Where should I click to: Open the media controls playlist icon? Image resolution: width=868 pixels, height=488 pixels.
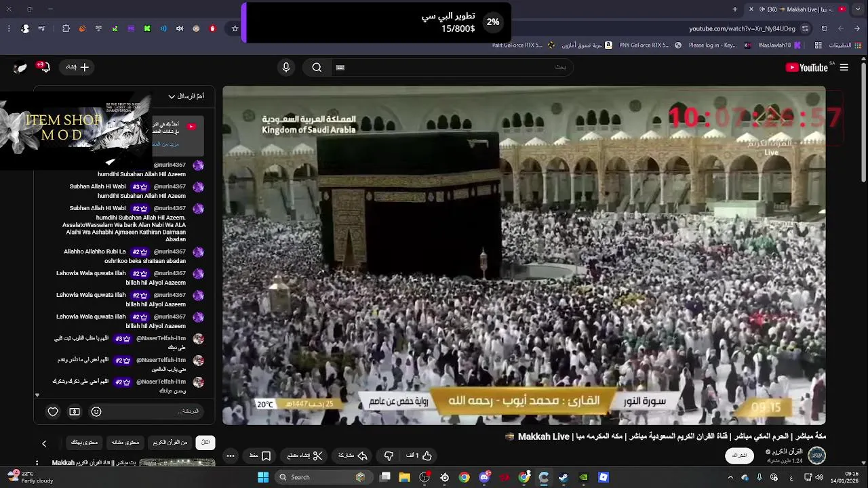pos(42,28)
